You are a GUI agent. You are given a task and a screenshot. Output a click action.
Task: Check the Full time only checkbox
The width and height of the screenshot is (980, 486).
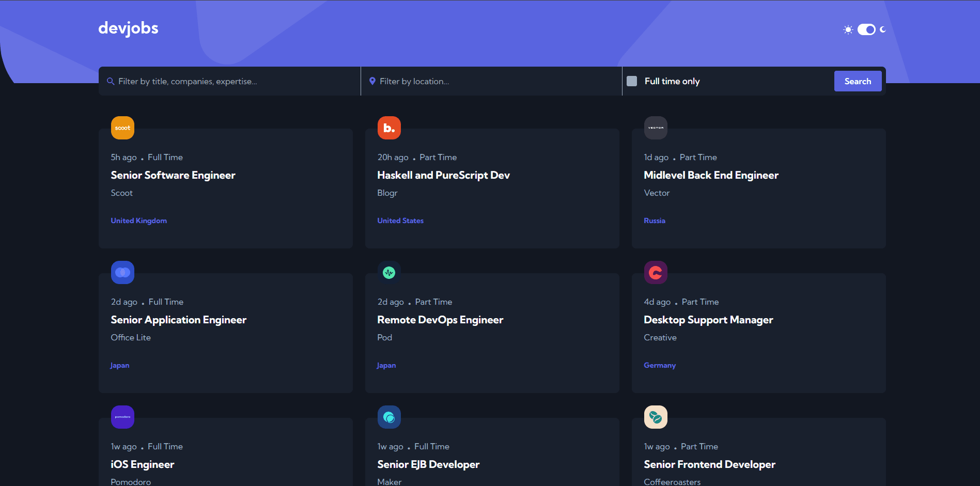[631, 81]
